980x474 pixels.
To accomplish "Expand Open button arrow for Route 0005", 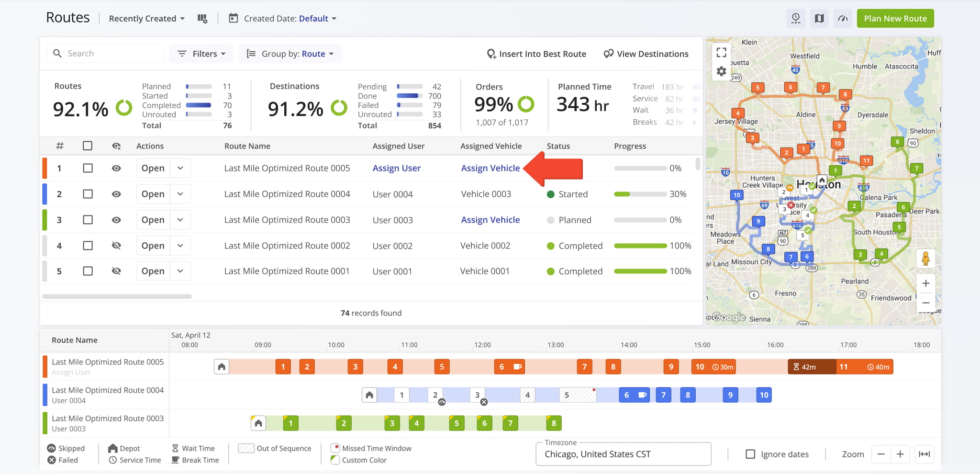I will pyautogui.click(x=180, y=168).
